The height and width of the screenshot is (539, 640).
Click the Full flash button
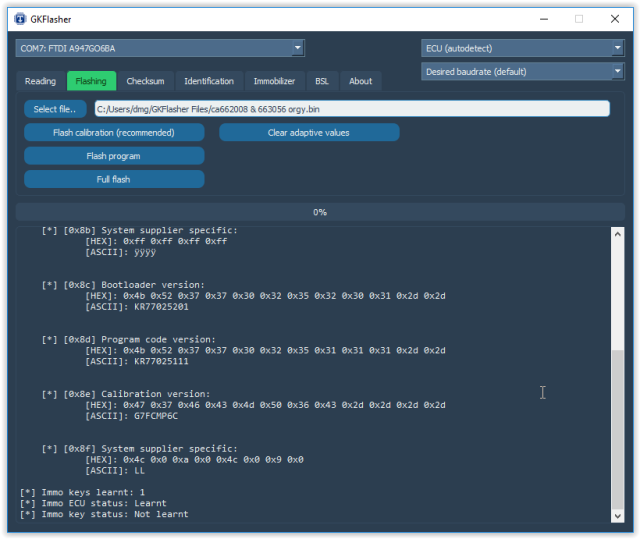[x=114, y=179]
